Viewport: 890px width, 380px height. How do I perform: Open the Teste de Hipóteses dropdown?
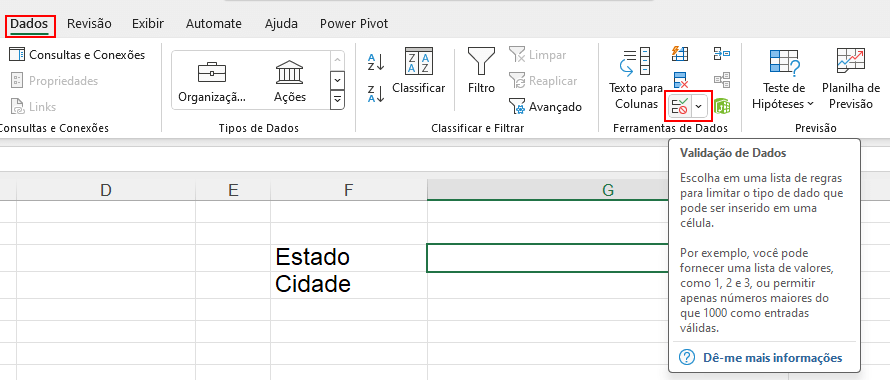click(x=783, y=78)
